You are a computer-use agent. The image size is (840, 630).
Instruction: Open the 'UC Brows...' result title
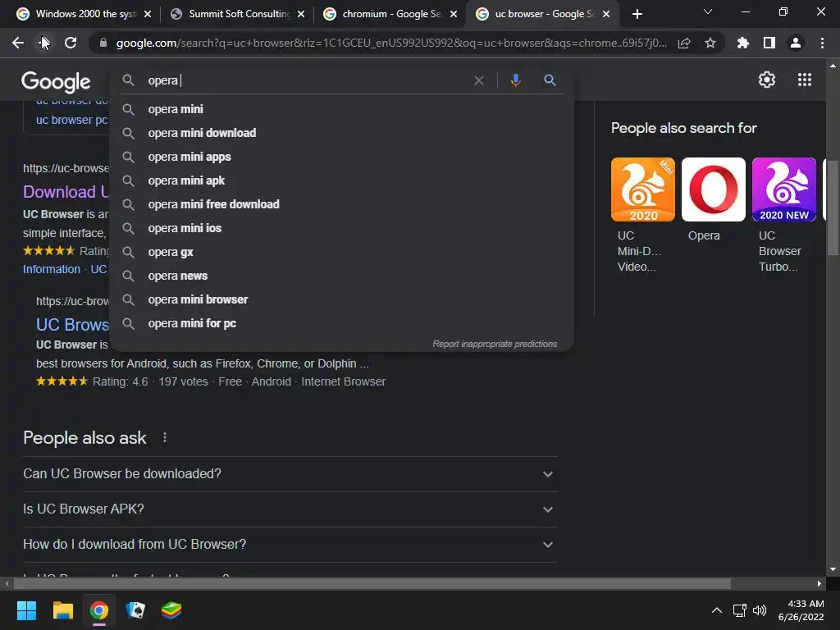(x=72, y=325)
